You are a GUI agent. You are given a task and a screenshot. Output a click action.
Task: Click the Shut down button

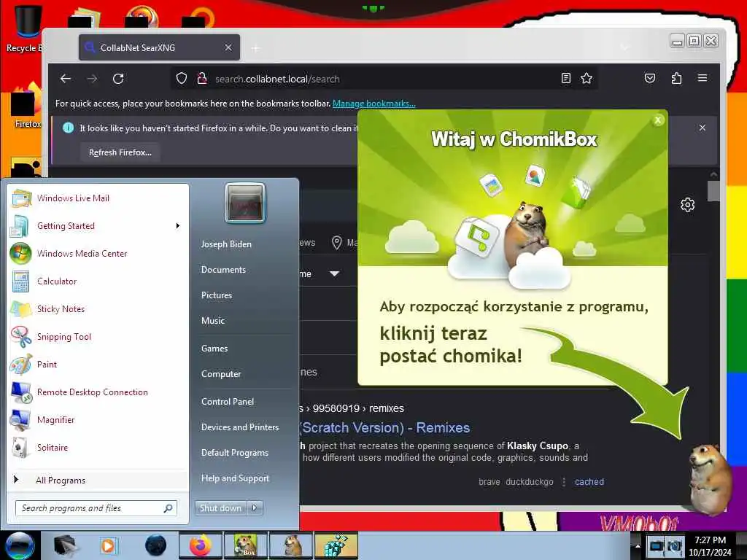click(x=221, y=508)
